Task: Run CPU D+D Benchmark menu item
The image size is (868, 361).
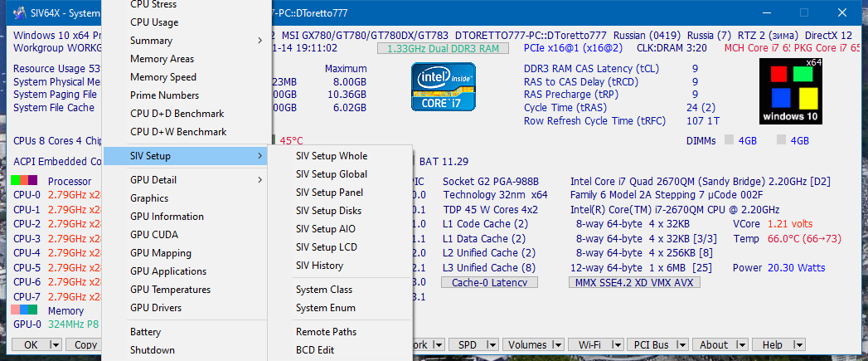Action: pyautogui.click(x=187, y=114)
